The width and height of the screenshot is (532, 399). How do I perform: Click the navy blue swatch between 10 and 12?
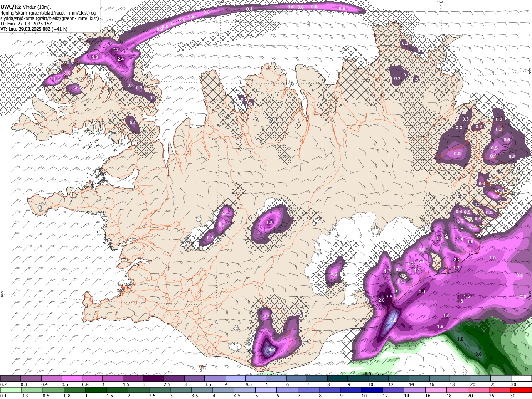pos(372,390)
